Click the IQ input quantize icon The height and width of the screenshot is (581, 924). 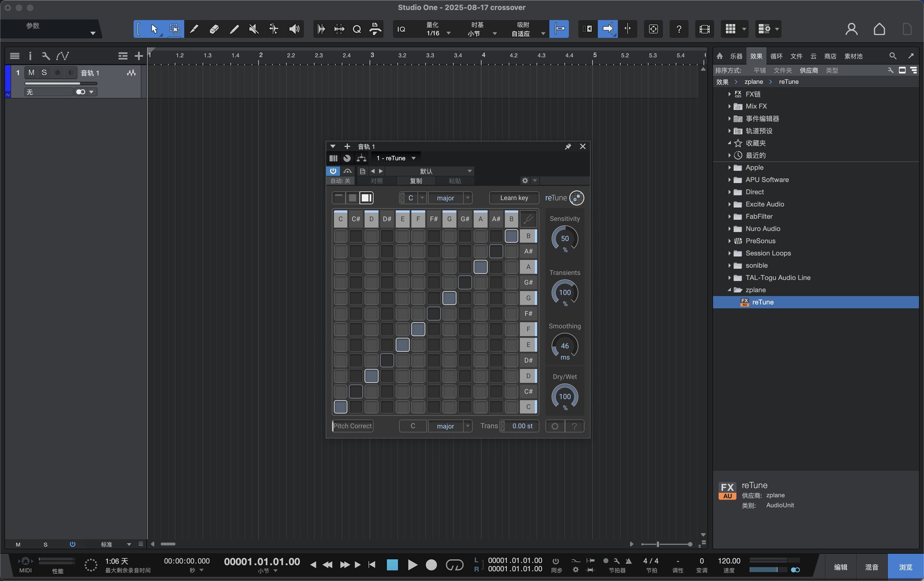tap(401, 29)
